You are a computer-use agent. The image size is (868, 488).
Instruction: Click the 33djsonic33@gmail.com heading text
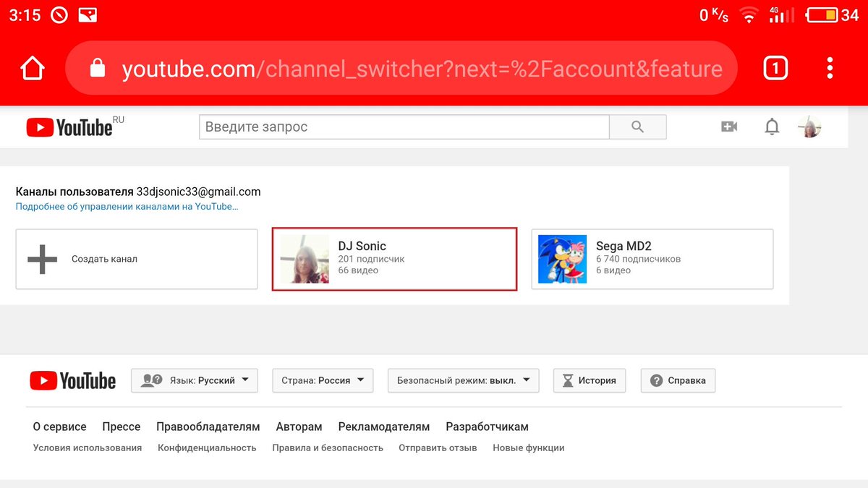(199, 192)
